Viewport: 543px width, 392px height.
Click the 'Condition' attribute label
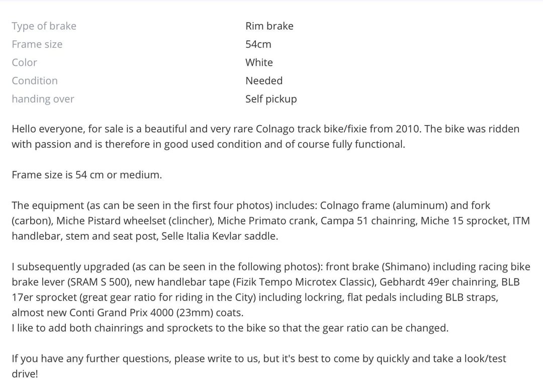[35, 81]
